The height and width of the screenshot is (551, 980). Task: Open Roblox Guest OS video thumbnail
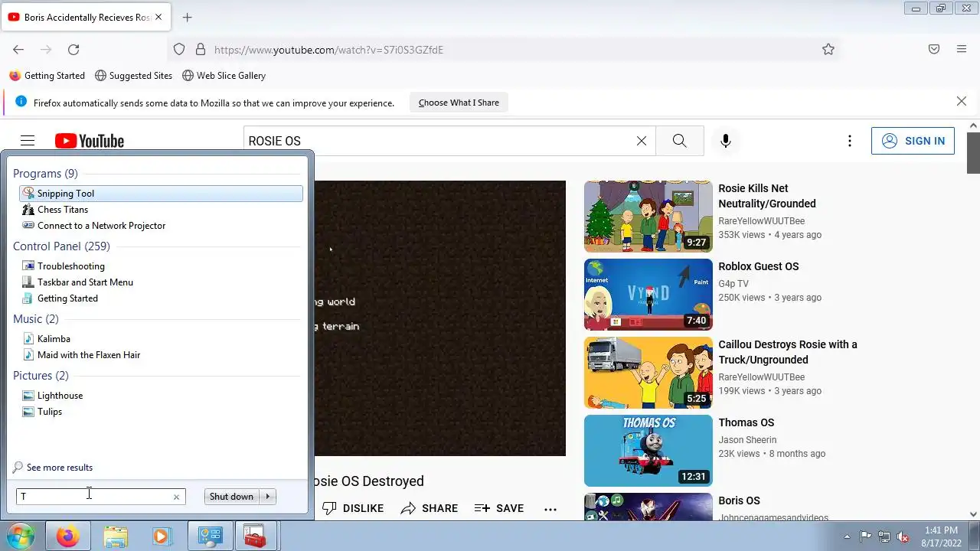click(x=648, y=295)
